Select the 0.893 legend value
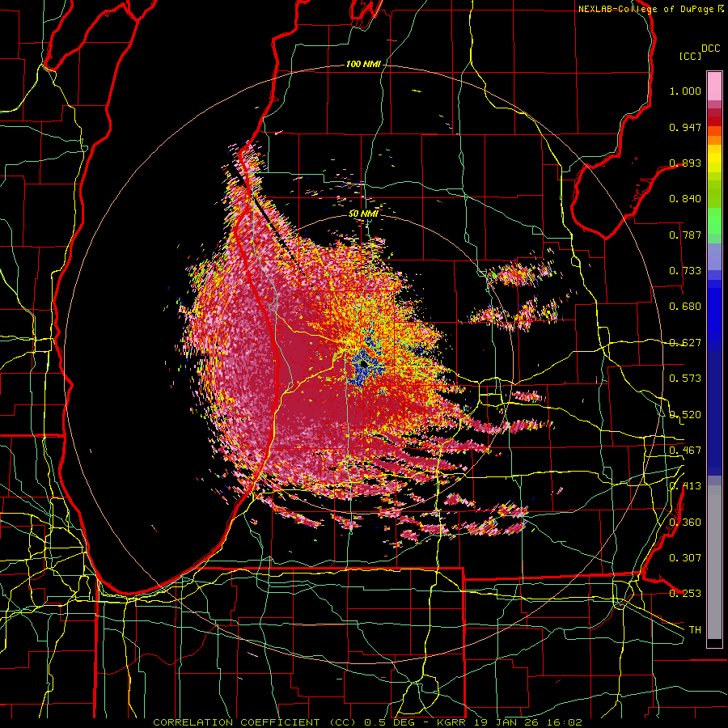 (x=685, y=163)
